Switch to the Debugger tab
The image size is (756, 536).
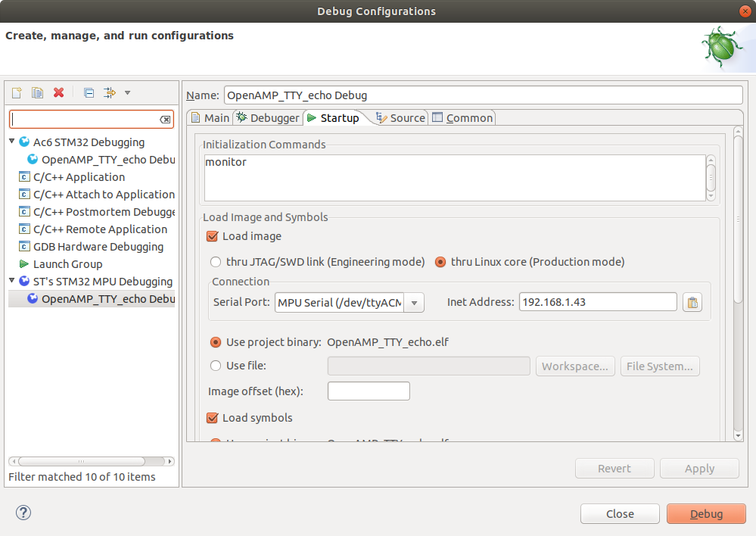[x=268, y=117]
